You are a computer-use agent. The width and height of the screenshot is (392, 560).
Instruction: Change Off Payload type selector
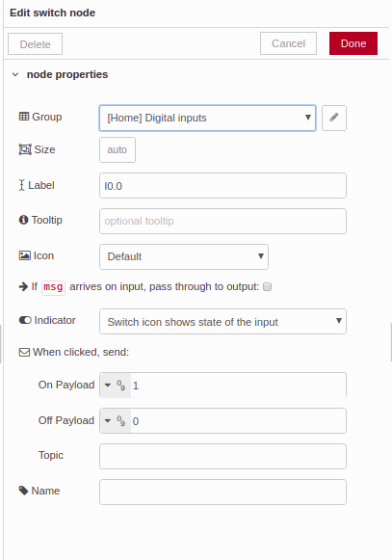[x=116, y=420]
